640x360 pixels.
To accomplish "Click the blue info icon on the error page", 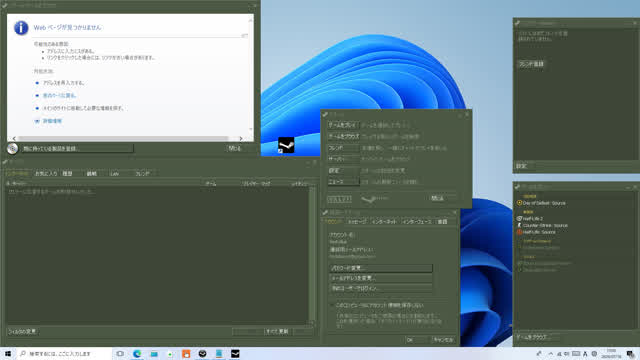I will (21, 28).
